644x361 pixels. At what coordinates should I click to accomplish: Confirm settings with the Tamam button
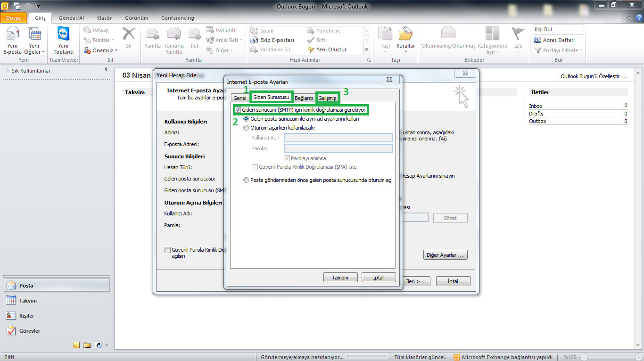click(340, 277)
